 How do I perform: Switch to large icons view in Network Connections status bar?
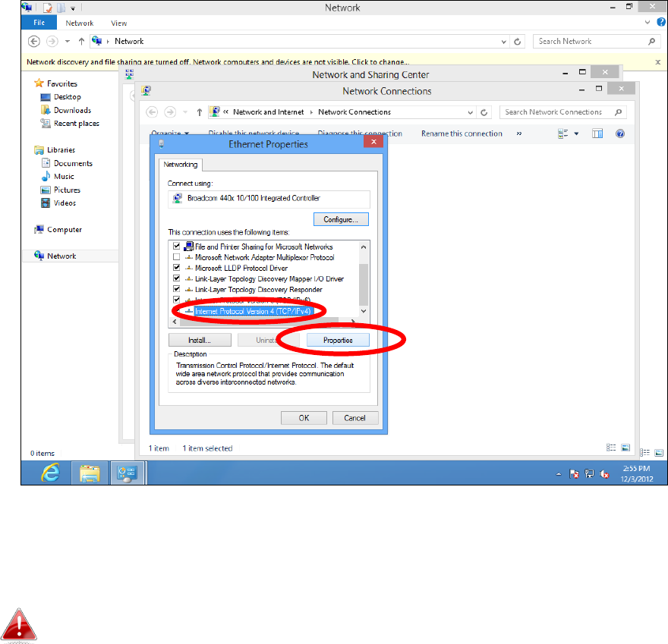[x=625, y=448]
